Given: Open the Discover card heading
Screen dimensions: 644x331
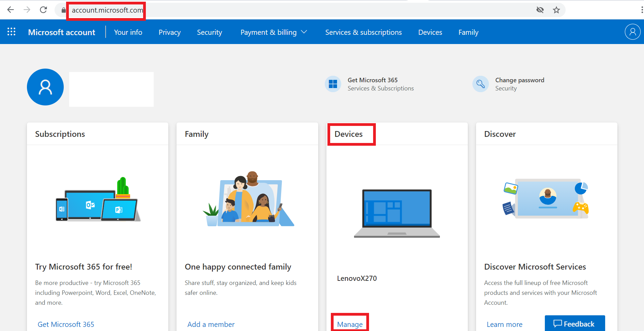Looking at the screenshot, I should tap(500, 134).
